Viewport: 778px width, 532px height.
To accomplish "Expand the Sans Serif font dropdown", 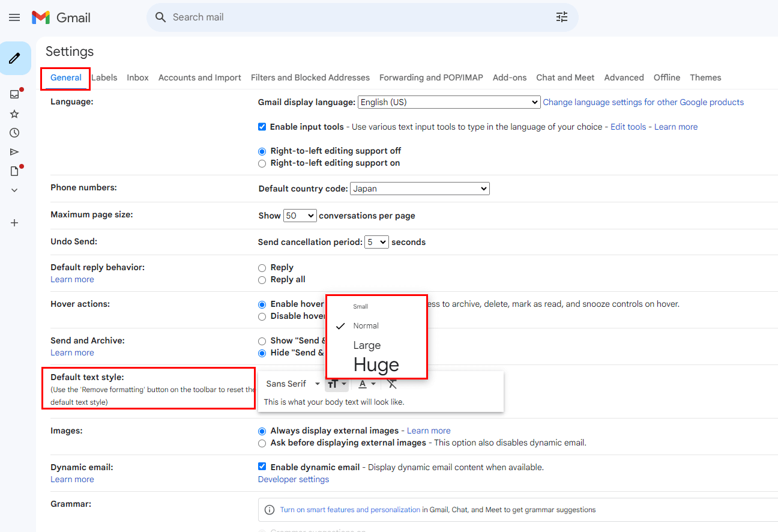I will click(x=293, y=384).
